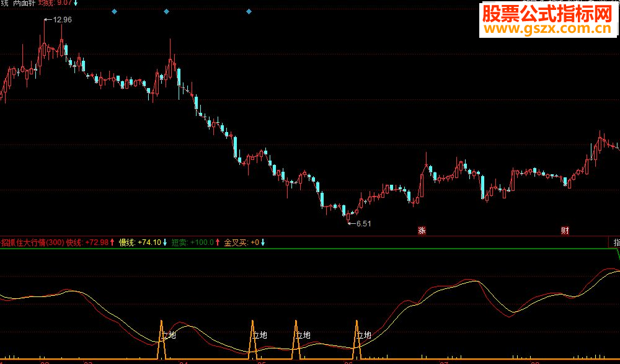Screen dimensions: 620x364
Task: Click the rightmost blue diamond marker
Action: pyautogui.click(x=249, y=12)
